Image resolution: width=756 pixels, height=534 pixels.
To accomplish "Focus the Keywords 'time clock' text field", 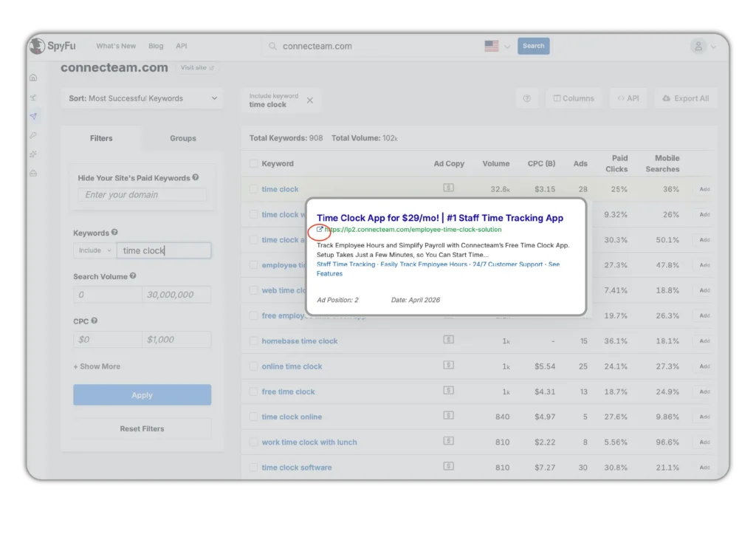I will point(164,250).
